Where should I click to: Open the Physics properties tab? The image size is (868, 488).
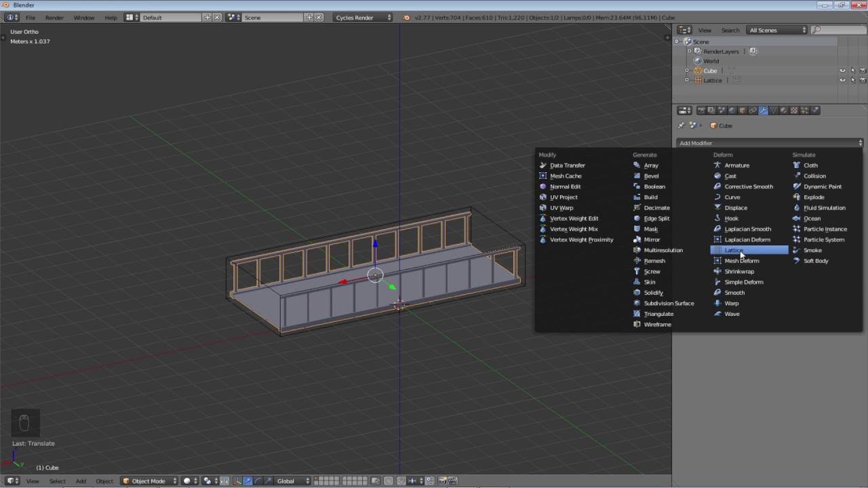tap(815, 110)
